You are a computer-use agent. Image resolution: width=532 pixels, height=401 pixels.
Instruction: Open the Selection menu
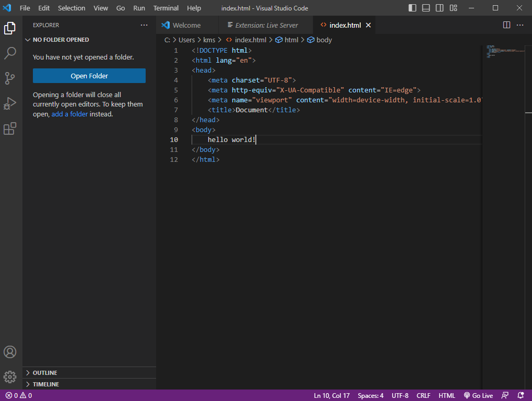click(72, 8)
